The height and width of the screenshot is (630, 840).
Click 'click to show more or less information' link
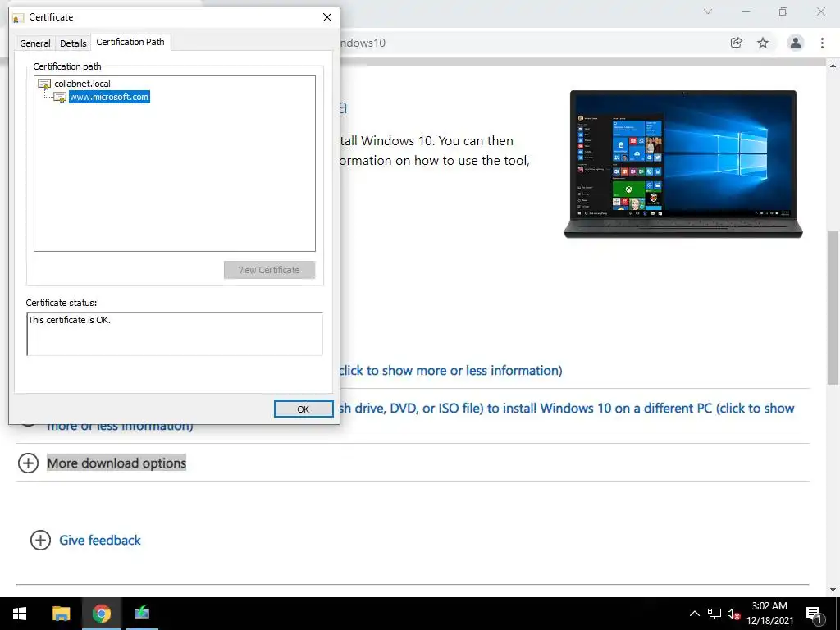(450, 371)
